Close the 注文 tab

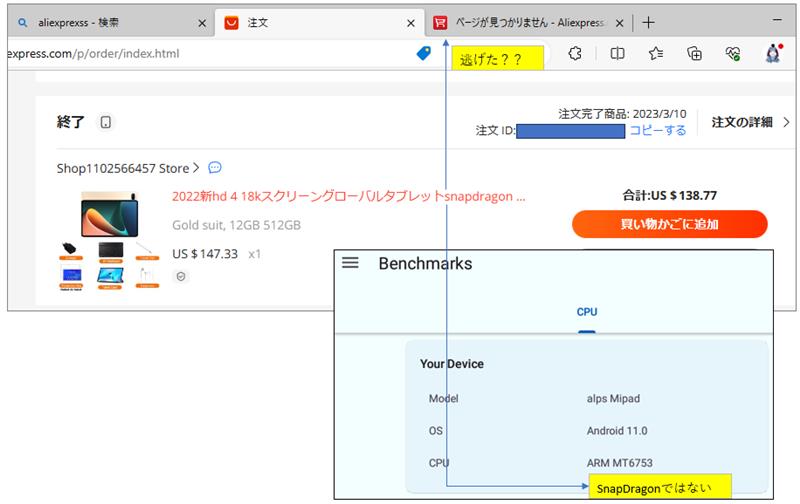coord(411,23)
